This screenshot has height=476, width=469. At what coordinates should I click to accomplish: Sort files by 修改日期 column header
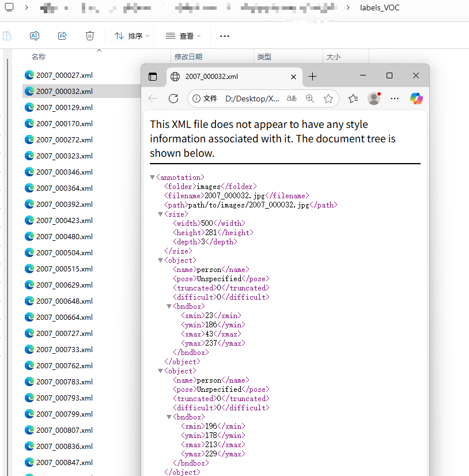(x=188, y=57)
